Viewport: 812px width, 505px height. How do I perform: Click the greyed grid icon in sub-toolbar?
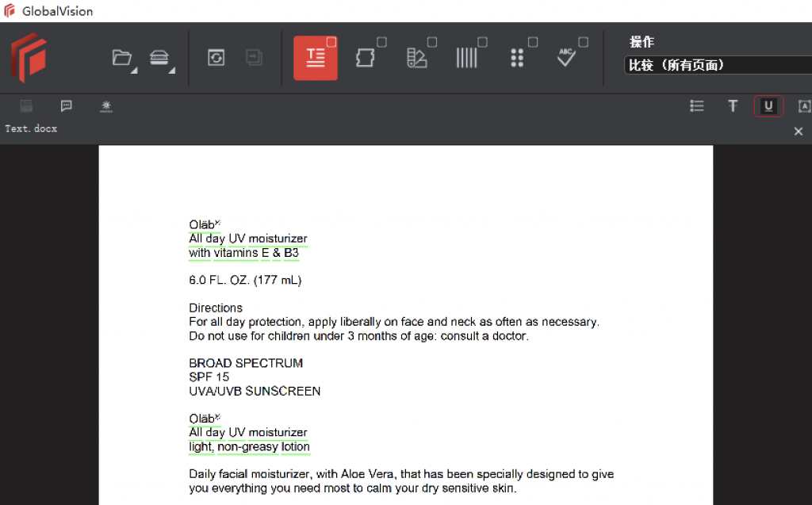(x=26, y=106)
